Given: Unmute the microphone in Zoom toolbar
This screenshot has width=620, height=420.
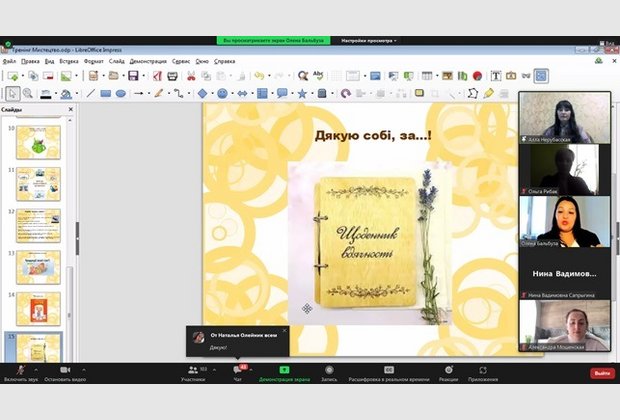Looking at the screenshot, I should point(21,370).
